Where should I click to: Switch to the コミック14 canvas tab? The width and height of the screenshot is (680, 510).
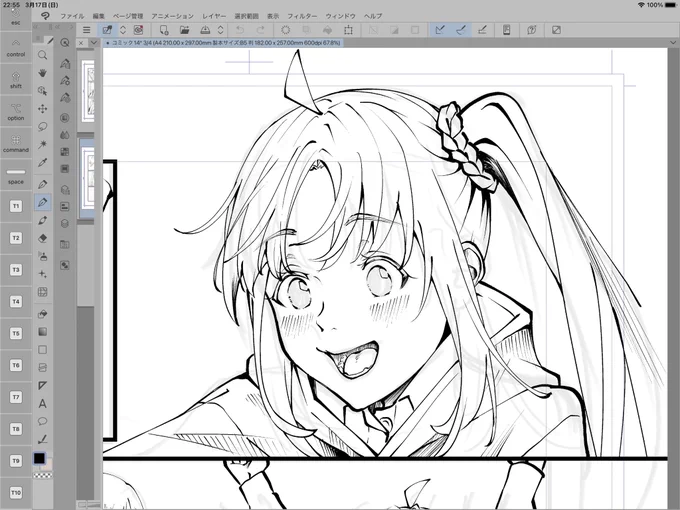point(223,42)
